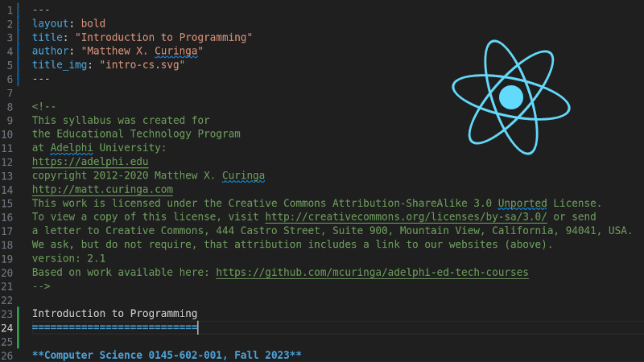
Task: Click the React atom logo image
Action: click(511, 97)
